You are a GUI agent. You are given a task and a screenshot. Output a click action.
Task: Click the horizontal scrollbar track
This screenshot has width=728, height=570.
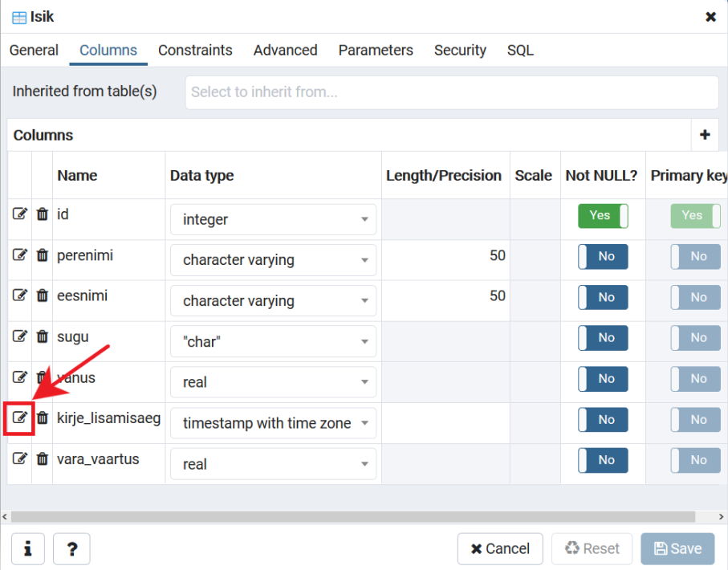coord(353,516)
